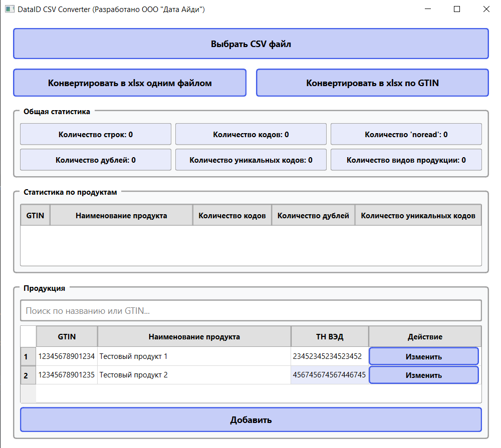This screenshot has width=501, height=448.
Task: Click row number 1 in product list
Action: (28, 356)
